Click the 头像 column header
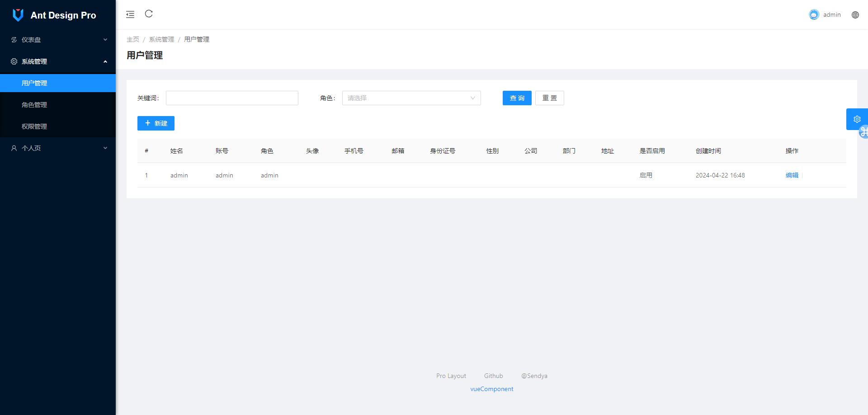 point(312,151)
